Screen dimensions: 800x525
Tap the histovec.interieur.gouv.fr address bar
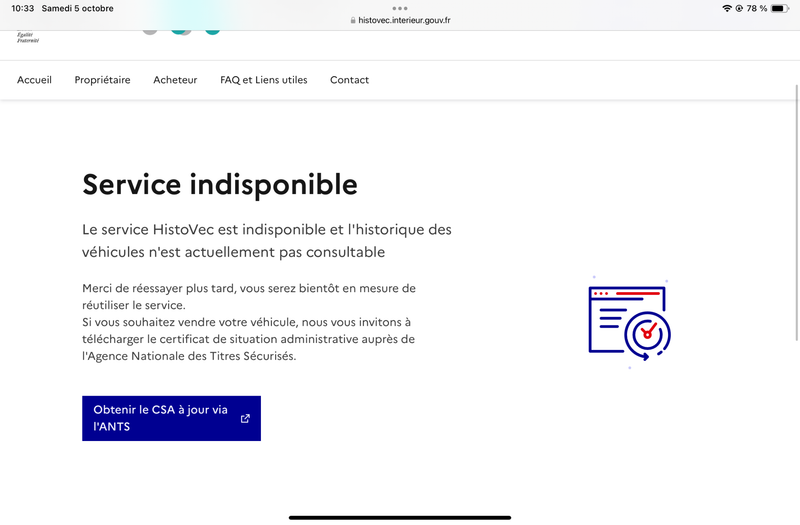tap(400, 20)
